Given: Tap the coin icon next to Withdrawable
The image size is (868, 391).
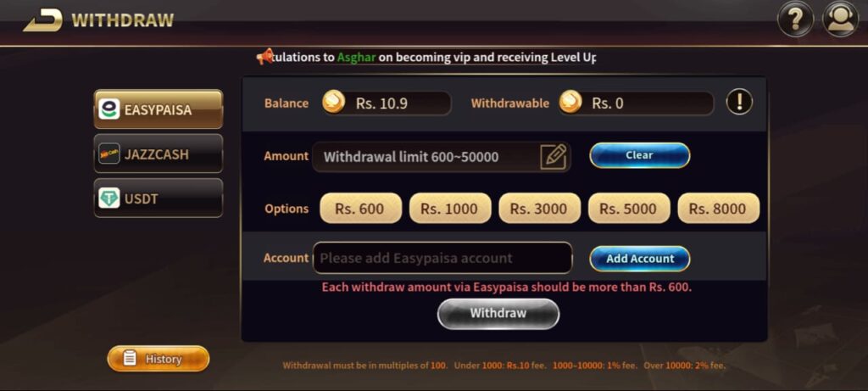Looking at the screenshot, I should point(570,103).
